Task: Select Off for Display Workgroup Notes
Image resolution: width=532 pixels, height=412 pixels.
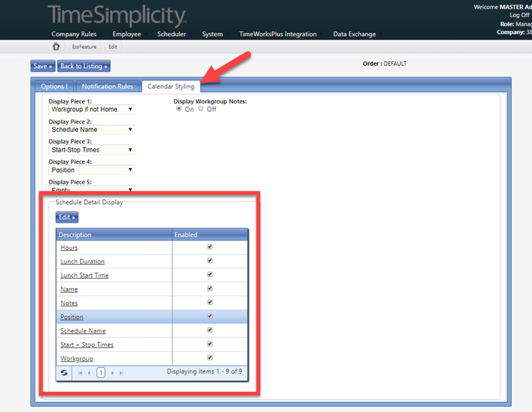Action: [201, 109]
